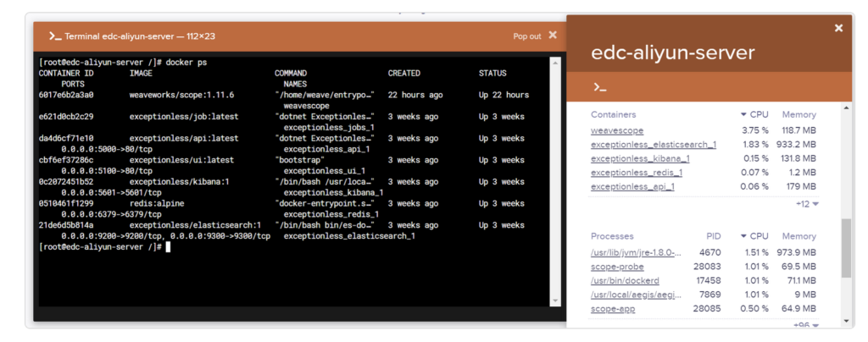Expand +96 more processes
Screen dimensions: 868x342
click(x=807, y=325)
